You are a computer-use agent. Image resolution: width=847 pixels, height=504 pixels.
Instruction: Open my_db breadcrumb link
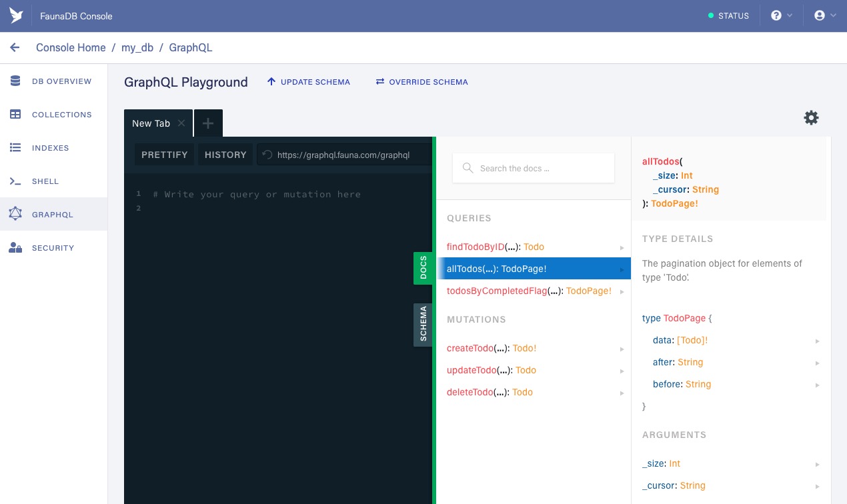(x=137, y=48)
